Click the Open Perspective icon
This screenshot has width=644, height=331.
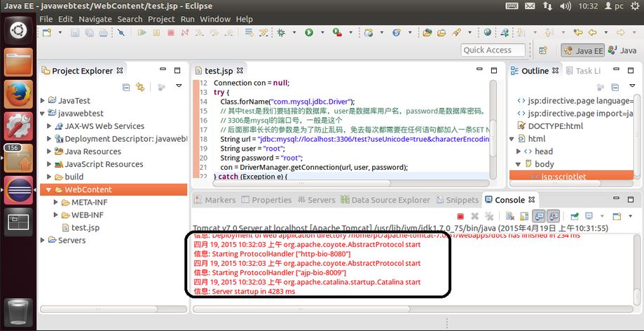click(543, 50)
